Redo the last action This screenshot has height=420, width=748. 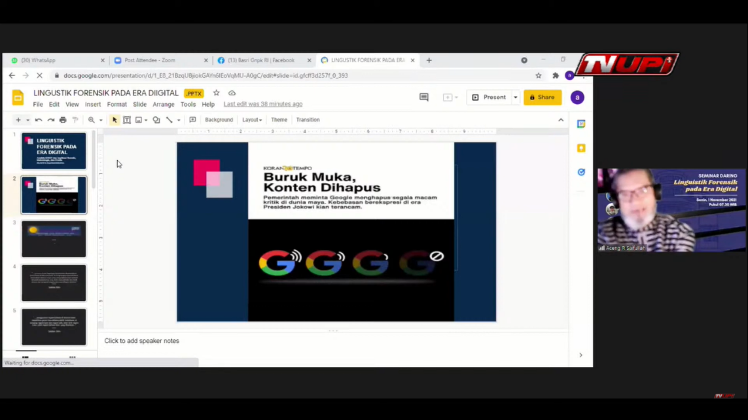coord(51,120)
